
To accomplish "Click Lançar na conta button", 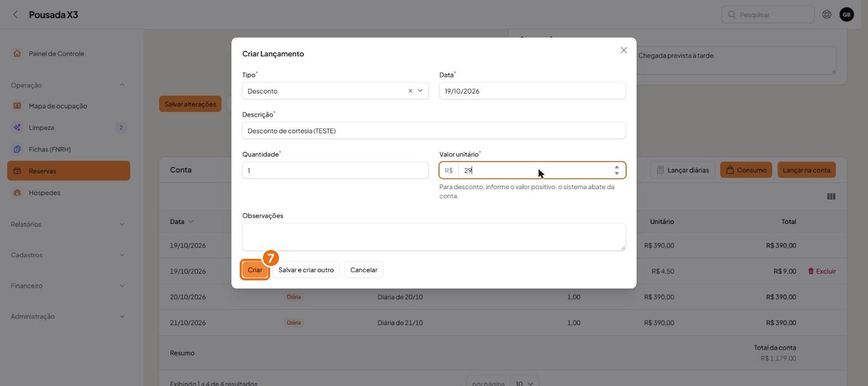I will coord(807,170).
